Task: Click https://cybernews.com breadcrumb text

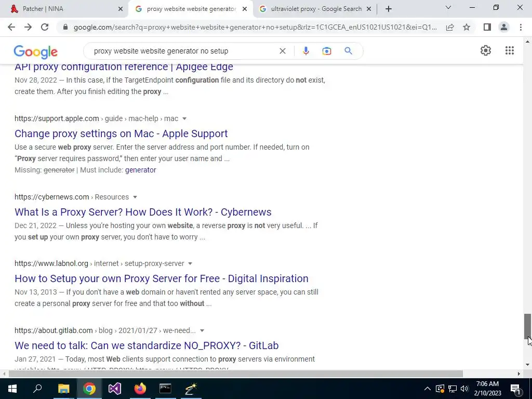Action: point(51,197)
